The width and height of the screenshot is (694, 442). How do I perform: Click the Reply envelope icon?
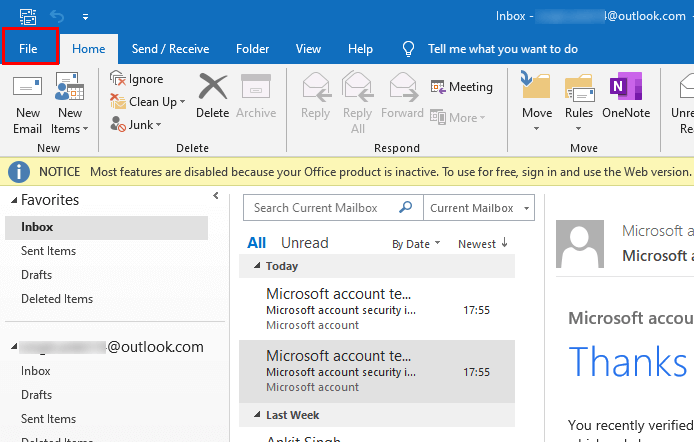(317, 87)
